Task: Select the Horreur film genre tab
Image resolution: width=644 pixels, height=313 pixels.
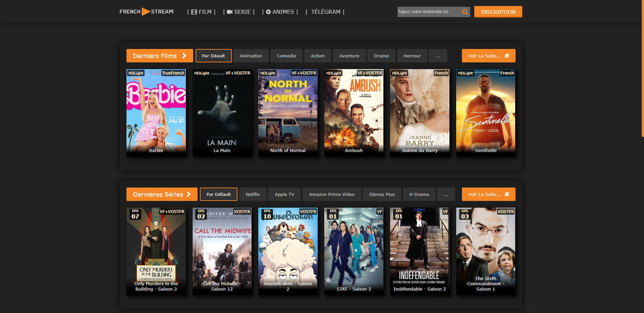Action: [412, 56]
